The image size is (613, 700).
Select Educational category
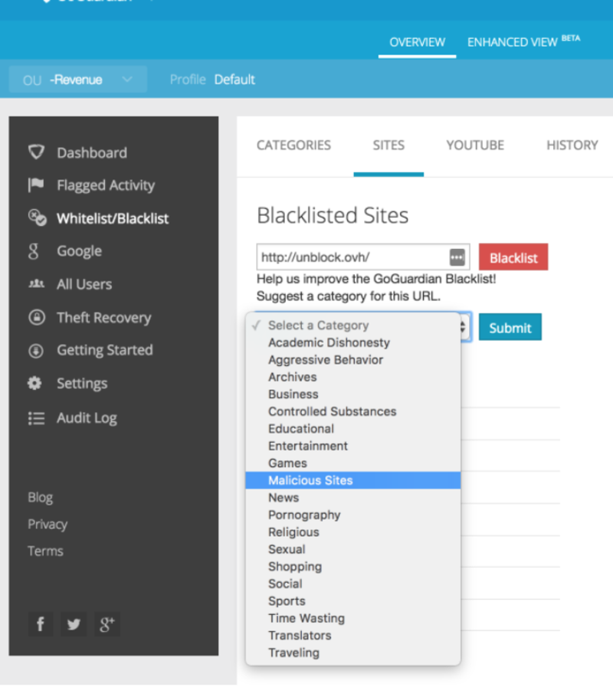coord(353,429)
